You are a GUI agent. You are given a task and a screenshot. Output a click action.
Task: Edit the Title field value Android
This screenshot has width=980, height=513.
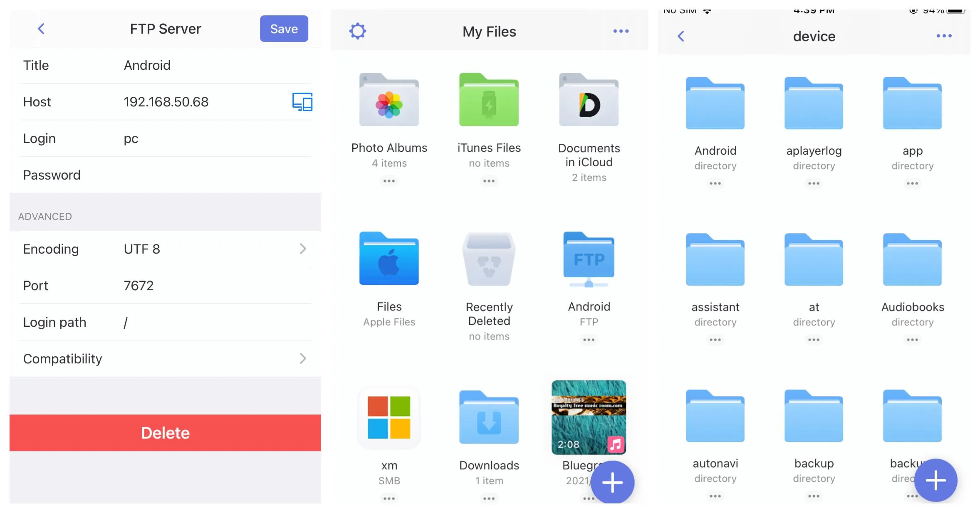point(147,65)
